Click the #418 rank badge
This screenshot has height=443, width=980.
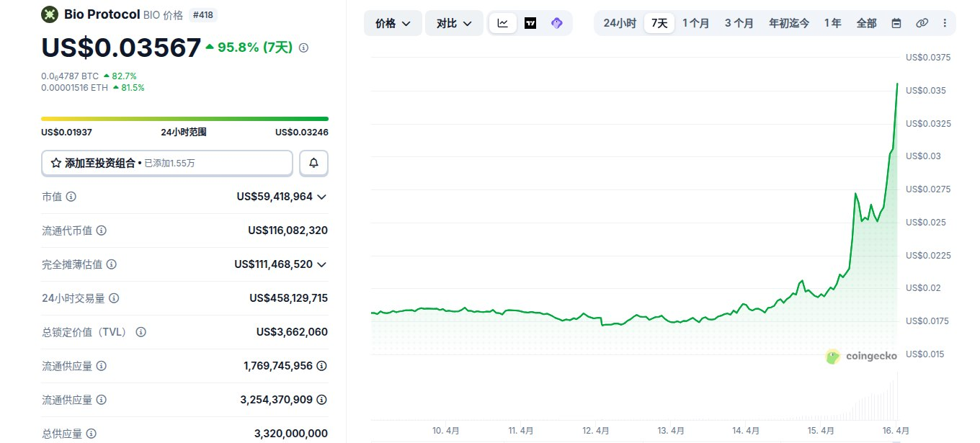pos(203,14)
